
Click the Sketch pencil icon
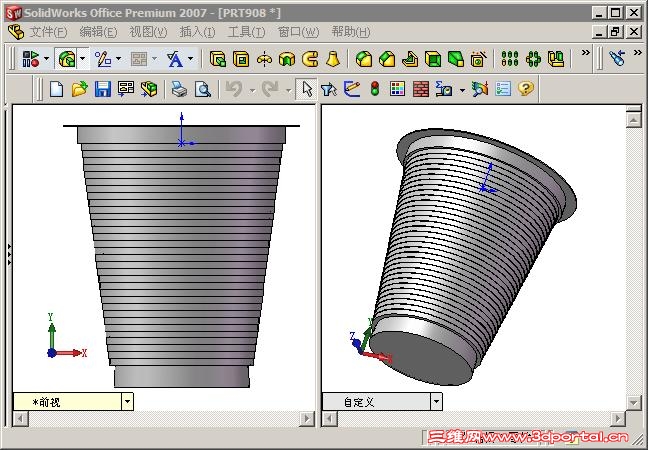(352, 89)
